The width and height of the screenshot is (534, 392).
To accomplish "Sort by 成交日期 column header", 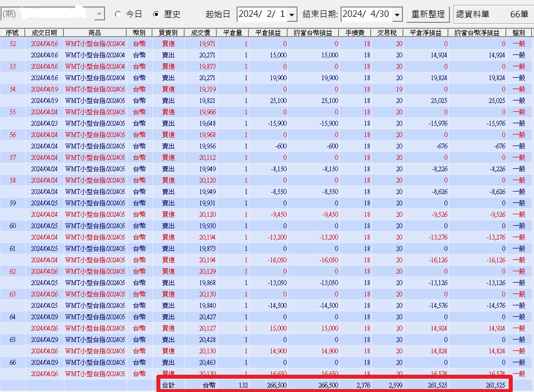I will [x=44, y=33].
